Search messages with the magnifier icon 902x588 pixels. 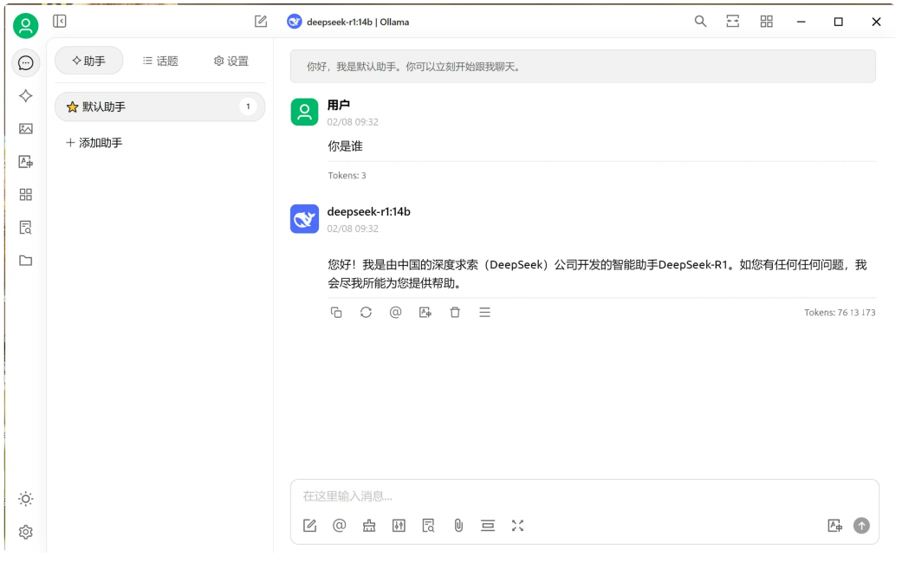[700, 22]
